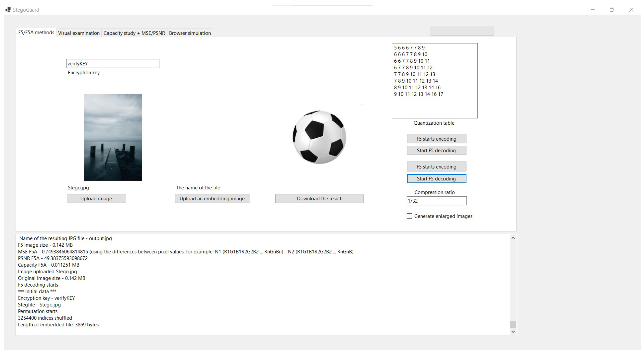Click the Compression ratio text field

436,201
